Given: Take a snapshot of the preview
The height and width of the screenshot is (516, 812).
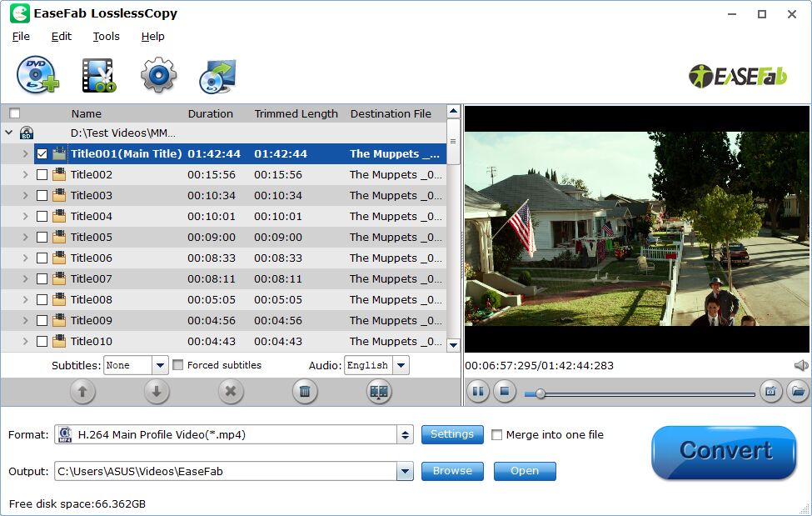Looking at the screenshot, I should 770,391.
